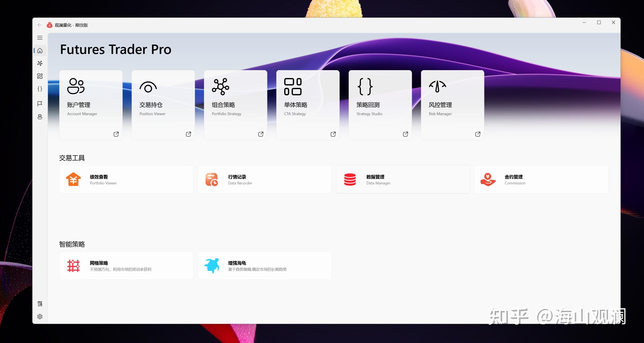Open Data Recorder tool tile
The width and height of the screenshot is (644, 343).
pyautogui.click(x=265, y=179)
